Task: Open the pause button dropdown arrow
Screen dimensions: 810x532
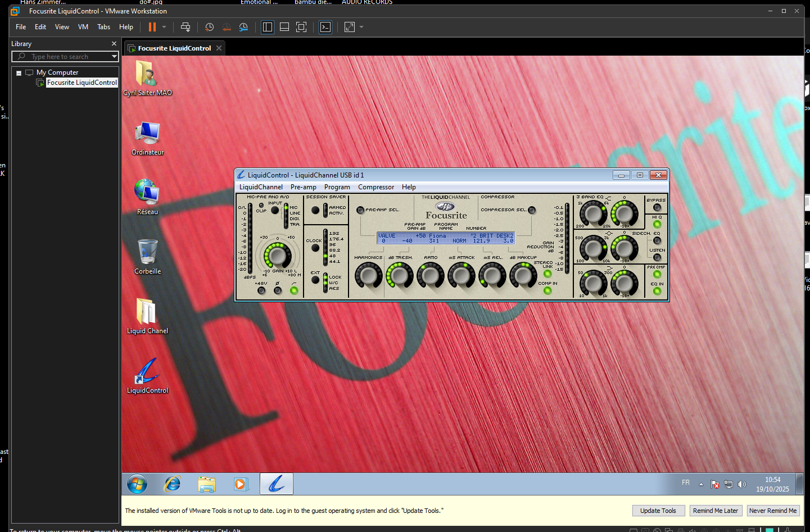Action: tap(164, 27)
